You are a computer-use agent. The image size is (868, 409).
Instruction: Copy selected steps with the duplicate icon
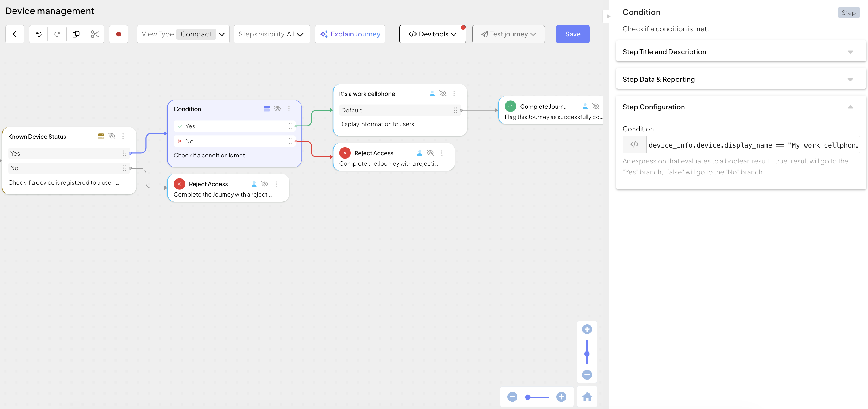[x=76, y=34]
